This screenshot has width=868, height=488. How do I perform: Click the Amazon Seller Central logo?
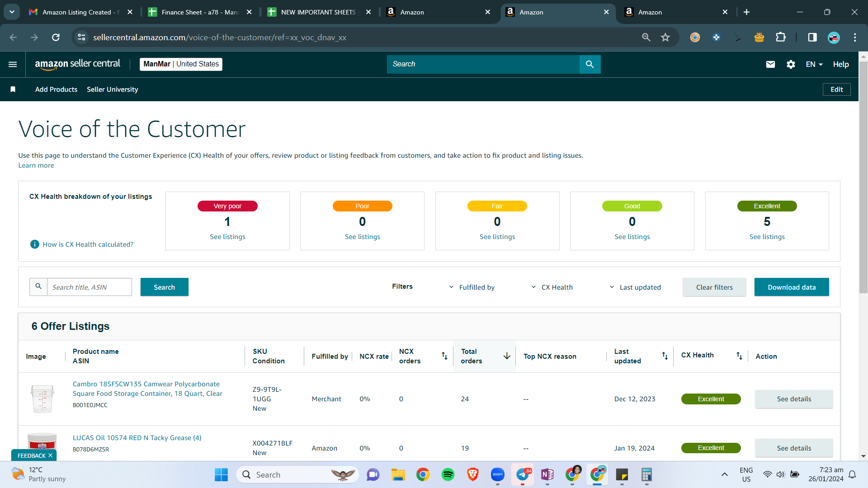(78, 64)
